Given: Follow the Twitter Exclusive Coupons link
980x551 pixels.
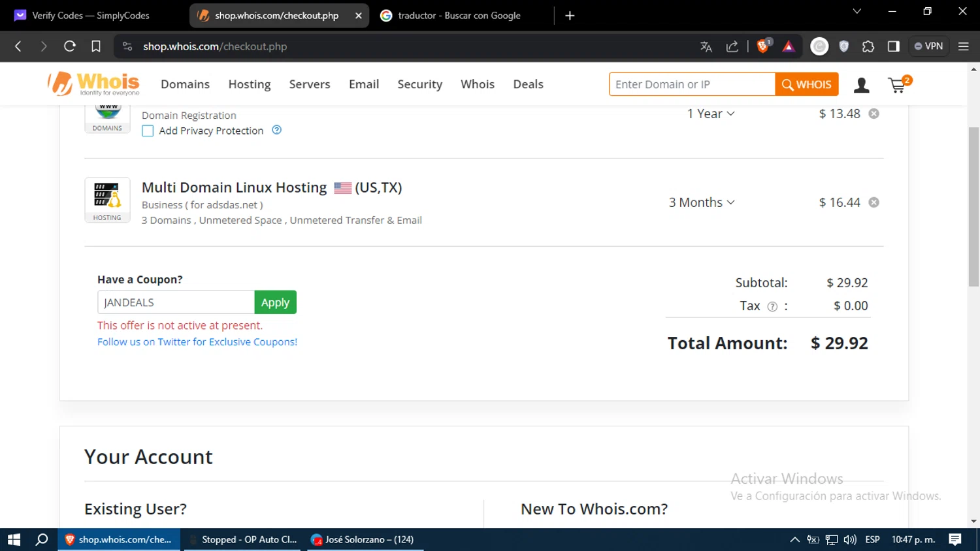Looking at the screenshot, I should (x=197, y=342).
